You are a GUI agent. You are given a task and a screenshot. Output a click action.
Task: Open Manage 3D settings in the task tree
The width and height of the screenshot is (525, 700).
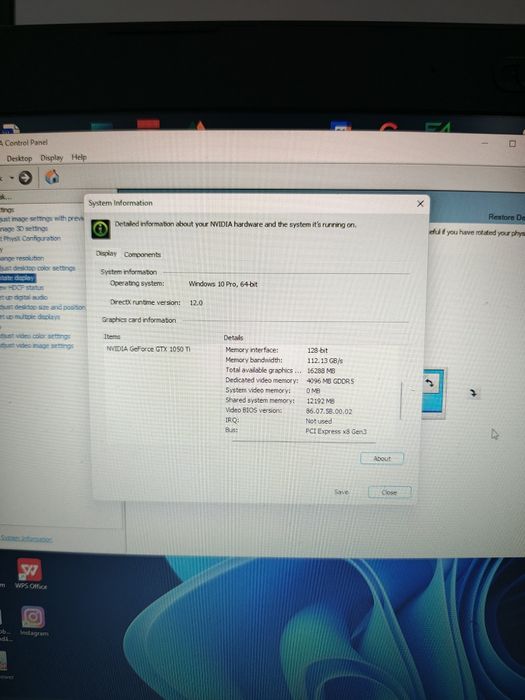click(24, 229)
